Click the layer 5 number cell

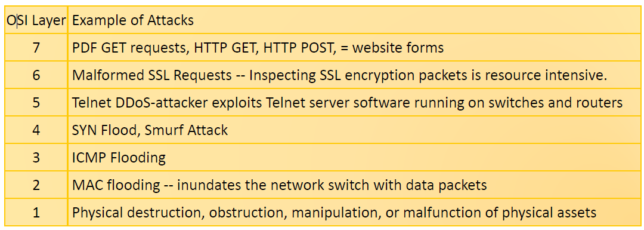point(36,102)
